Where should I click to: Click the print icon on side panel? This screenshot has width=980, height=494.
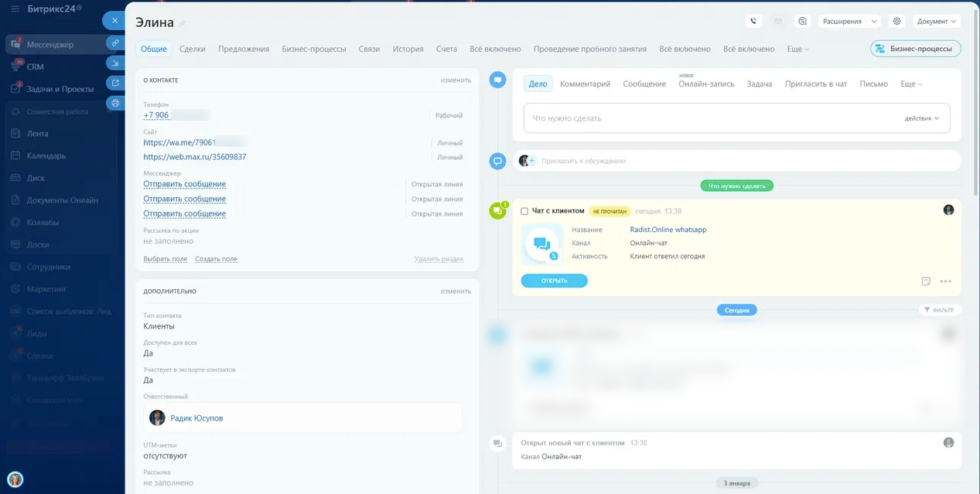coord(115,103)
